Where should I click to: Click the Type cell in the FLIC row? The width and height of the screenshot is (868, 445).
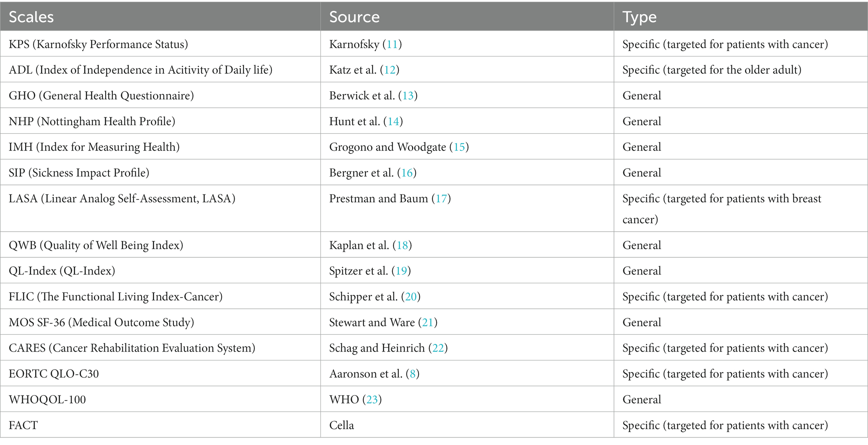[741, 297]
